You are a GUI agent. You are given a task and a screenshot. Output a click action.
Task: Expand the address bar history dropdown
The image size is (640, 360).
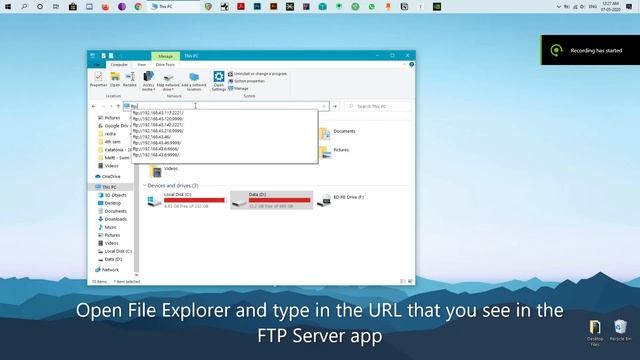coord(324,106)
